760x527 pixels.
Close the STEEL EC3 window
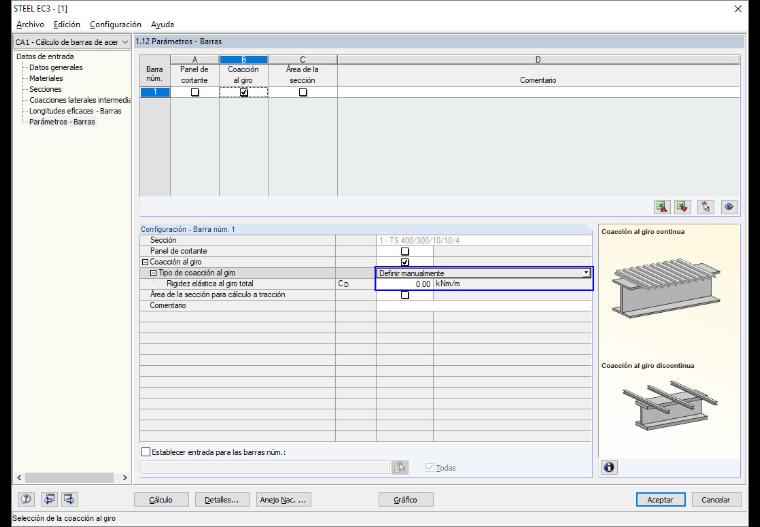(738, 9)
